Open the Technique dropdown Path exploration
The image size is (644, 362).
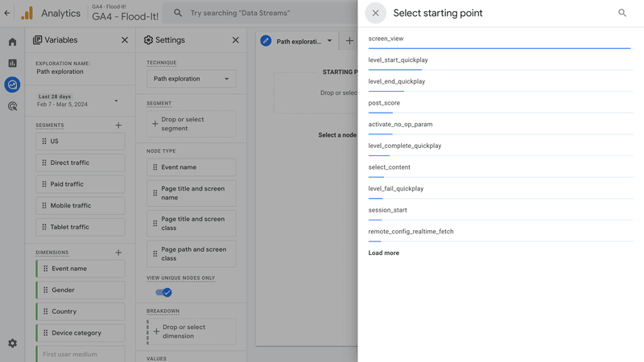(x=191, y=79)
